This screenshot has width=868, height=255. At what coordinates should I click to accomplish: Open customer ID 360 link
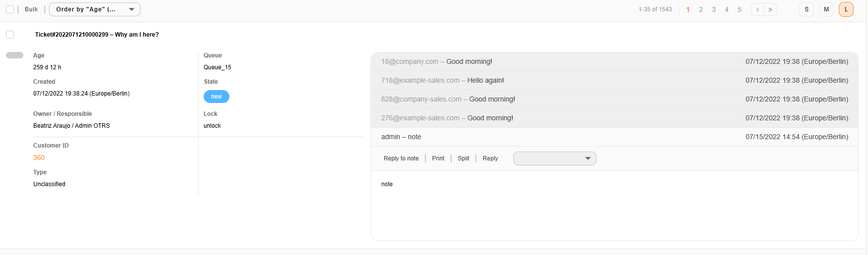click(x=39, y=157)
